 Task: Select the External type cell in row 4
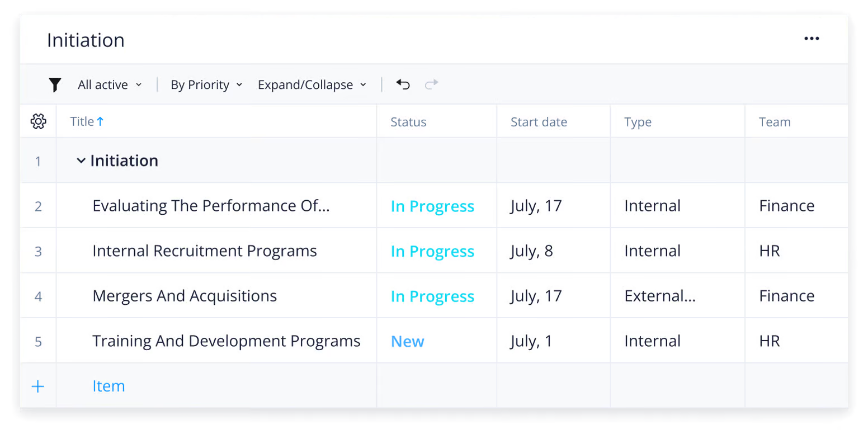click(659, 296)
